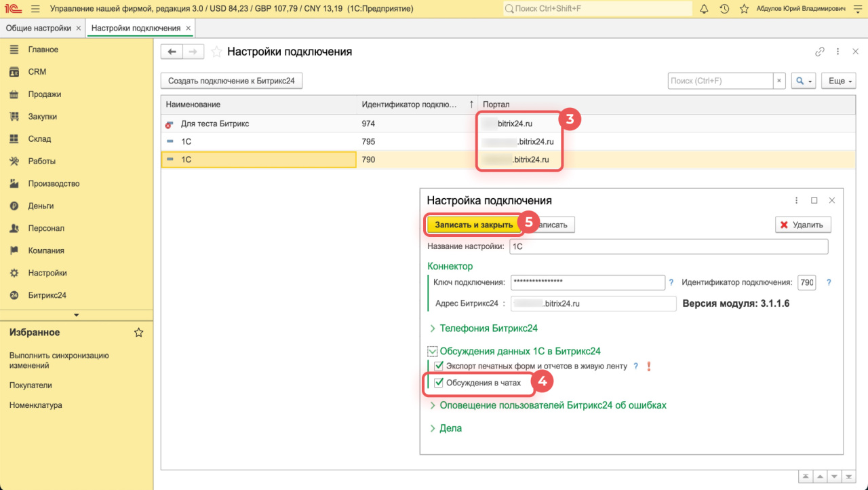Viewport: 868px width, 490px height.
Task: Open notifications bell icon
Action: click(704, 9)
